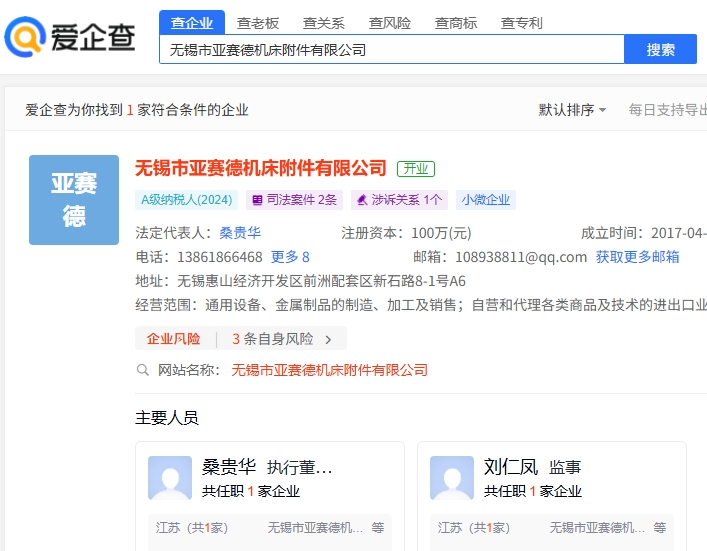Click the 爱企查 logo icon

tap(25, 37)
